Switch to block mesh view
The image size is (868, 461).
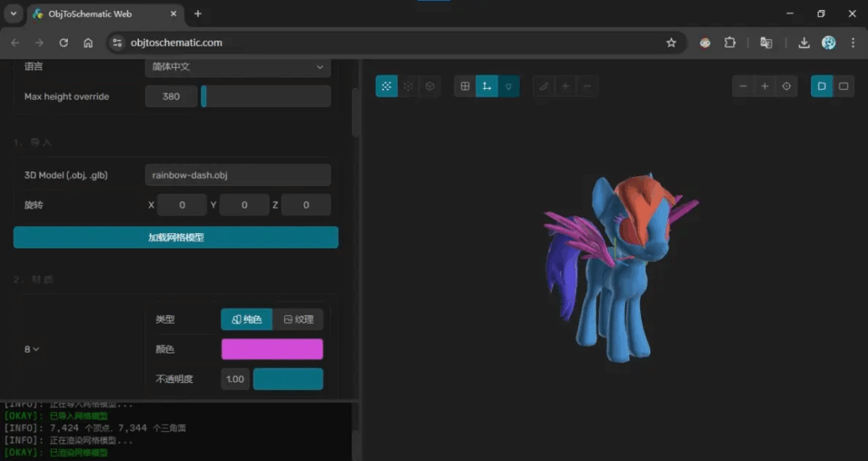click(430, 86)
